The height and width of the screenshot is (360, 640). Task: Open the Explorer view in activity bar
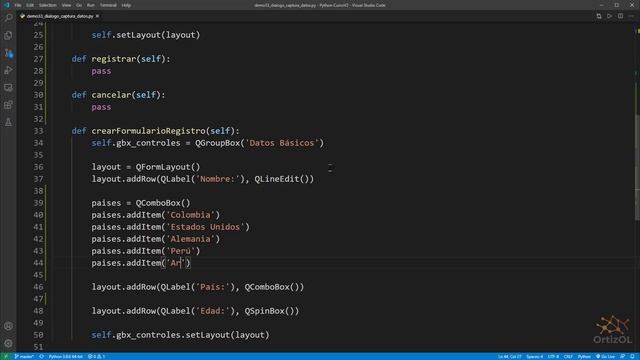pos(8,36)
